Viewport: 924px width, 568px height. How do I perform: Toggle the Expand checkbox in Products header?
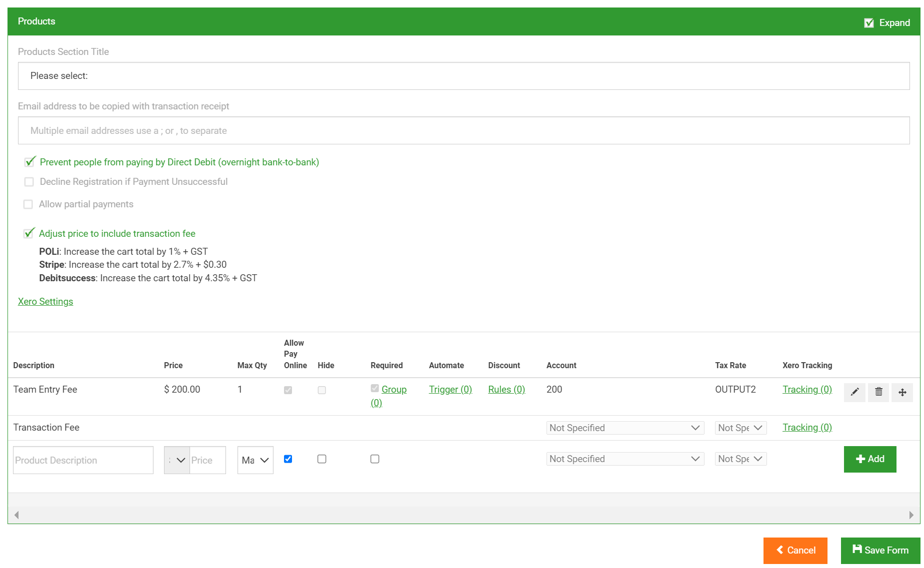click(869, 23)
